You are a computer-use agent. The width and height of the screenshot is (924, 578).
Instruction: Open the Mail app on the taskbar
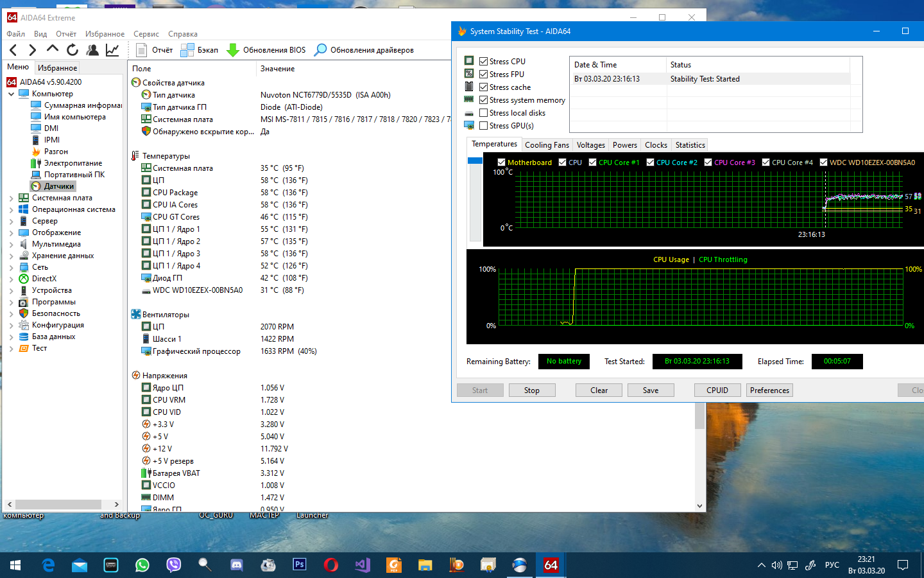click(x=80, y=565)
